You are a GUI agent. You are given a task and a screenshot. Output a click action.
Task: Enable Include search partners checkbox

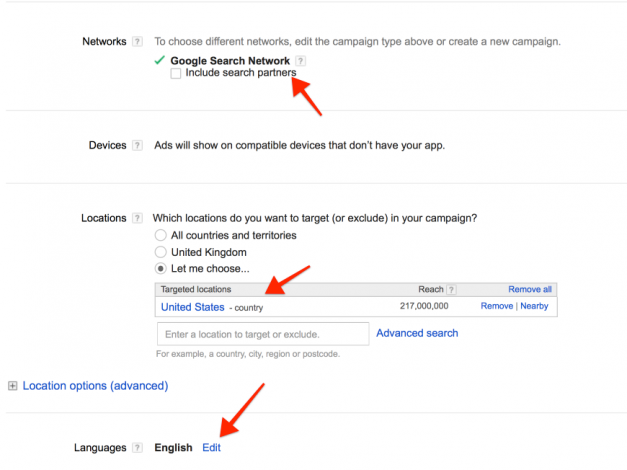(176, 74)
